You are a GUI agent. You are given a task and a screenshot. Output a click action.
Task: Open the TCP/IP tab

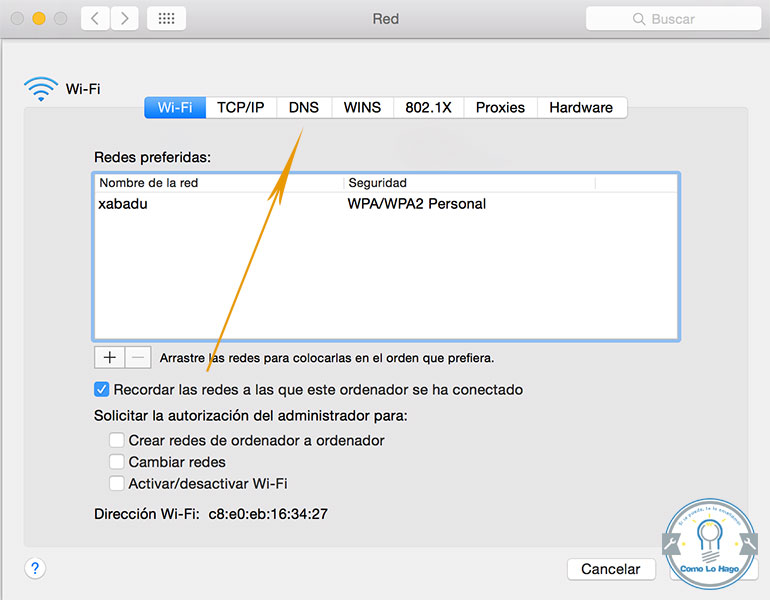point(241,107)
